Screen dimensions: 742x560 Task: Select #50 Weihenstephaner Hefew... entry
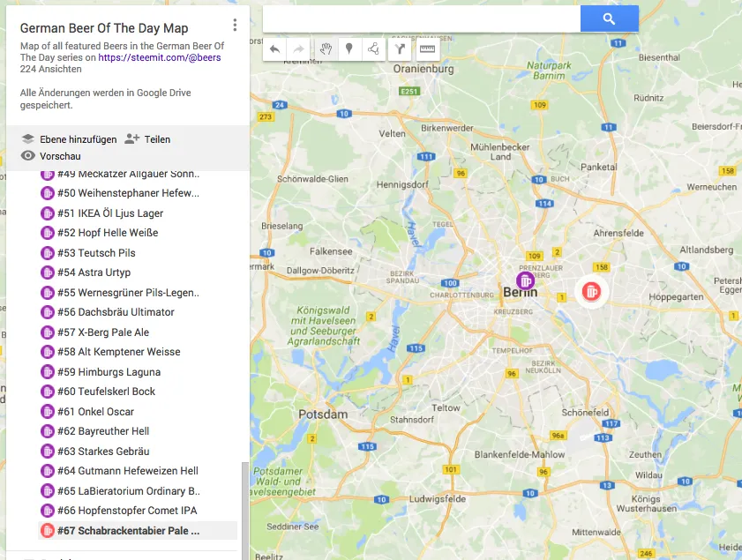[x=128, y=193]
